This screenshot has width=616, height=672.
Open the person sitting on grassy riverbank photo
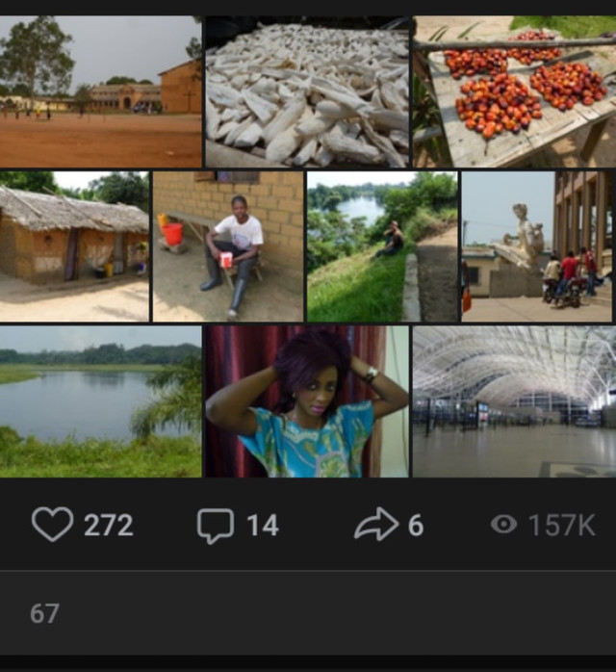click(x=382, y=246)
